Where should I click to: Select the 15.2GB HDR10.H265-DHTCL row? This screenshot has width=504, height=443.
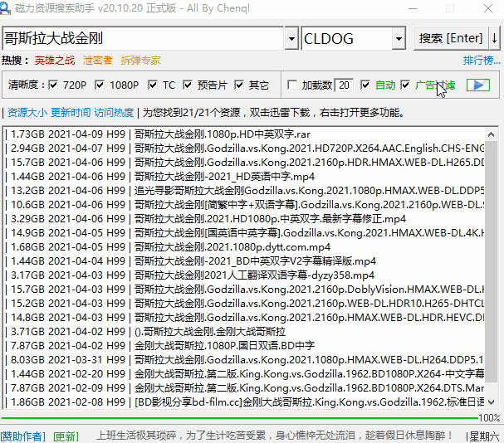[245, 304]
